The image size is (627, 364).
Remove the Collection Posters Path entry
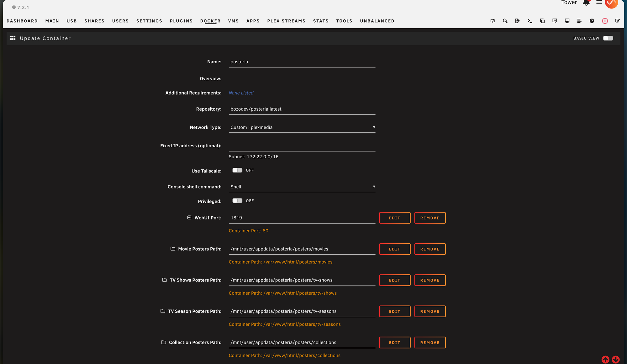(x=429, y=342)
